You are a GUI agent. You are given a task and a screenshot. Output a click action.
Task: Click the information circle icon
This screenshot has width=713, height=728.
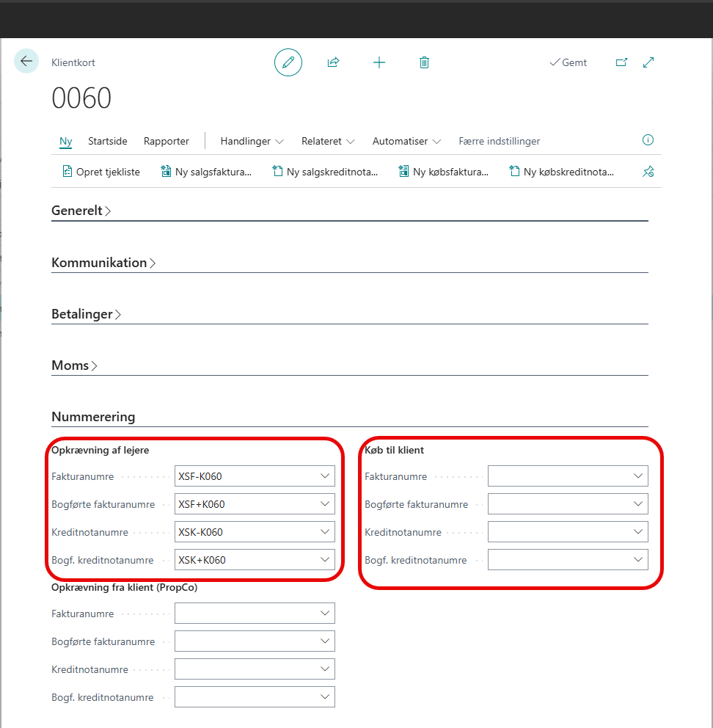(x=648, y=140)
